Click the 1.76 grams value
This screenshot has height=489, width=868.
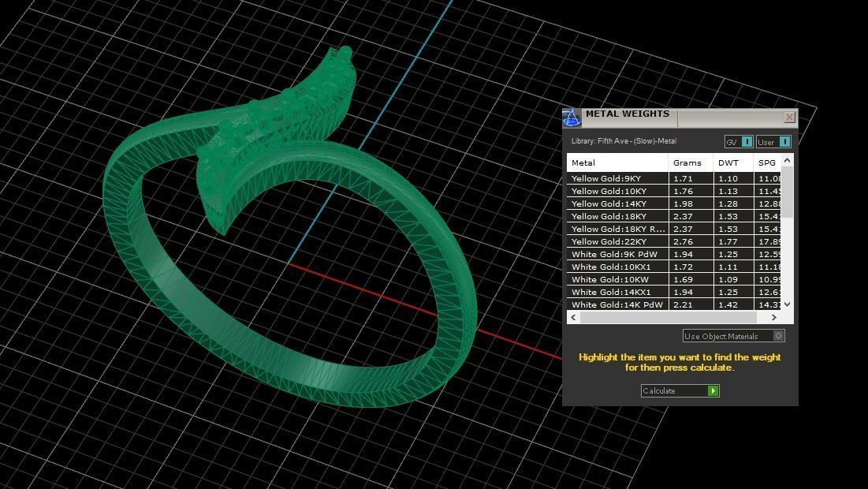[x=683, y=191]
